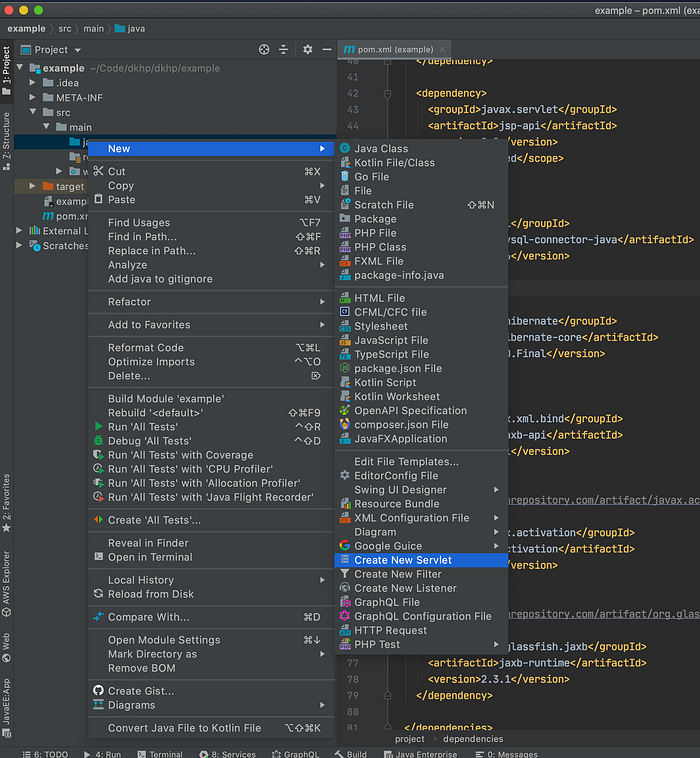The width and height of the screenshot is (700, 758).
Task: Click the Project panel settings gear icon
Action: tap(307, 49)
